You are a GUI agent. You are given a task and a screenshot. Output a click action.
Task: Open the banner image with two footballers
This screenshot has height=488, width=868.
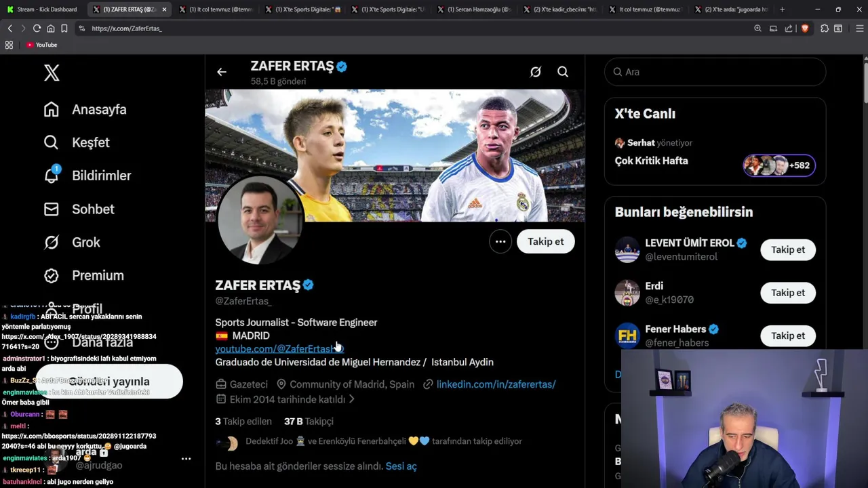pyautogui.click(x=395, y=155)
